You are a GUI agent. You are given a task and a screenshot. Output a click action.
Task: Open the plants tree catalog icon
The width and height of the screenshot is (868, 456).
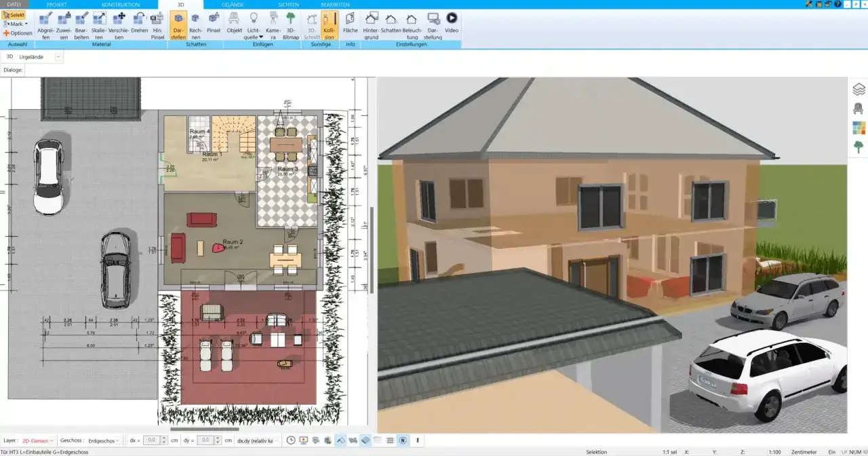(859, 147)
